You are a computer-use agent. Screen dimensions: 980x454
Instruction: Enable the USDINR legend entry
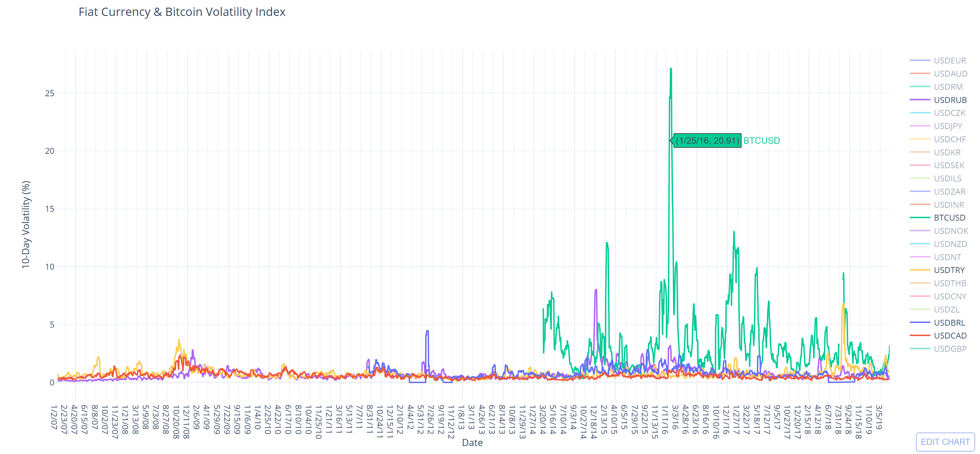pos(948,205)
